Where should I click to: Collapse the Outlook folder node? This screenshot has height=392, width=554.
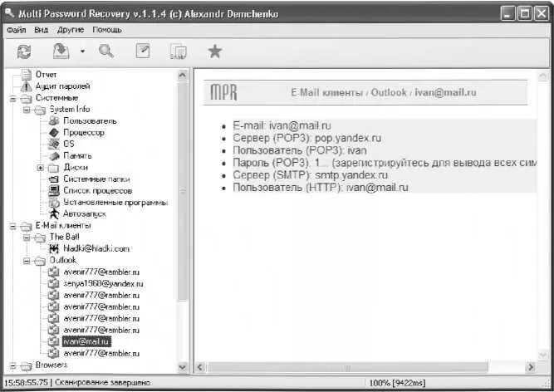click(x=27, y=262)
